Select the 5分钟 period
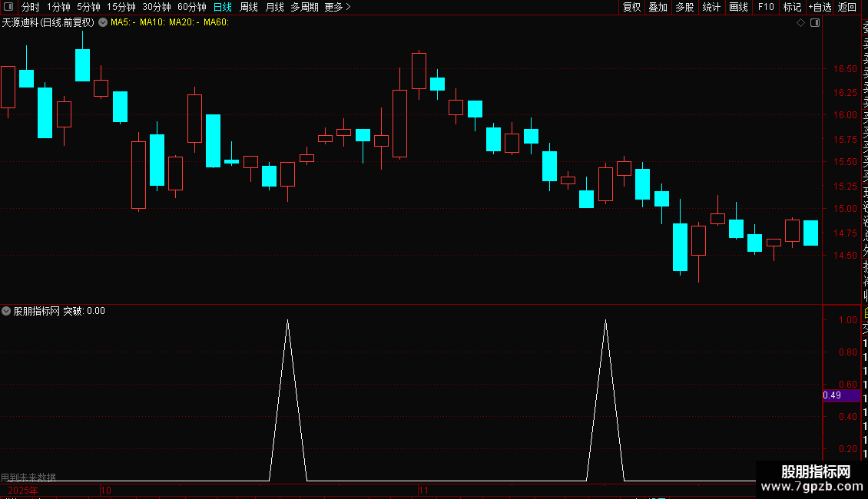Image resolution: width=868 pixels, height=499 pixels. [88, 7]
